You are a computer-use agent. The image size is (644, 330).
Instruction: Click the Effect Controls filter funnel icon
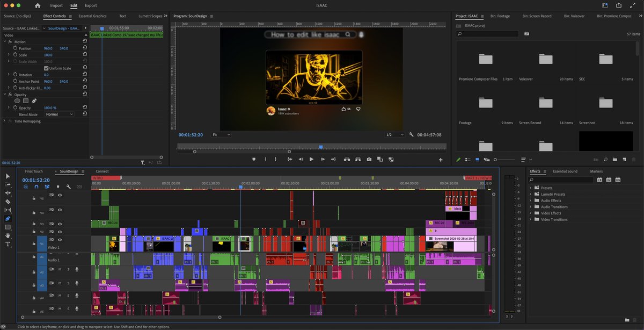click(x=142, y=162)
